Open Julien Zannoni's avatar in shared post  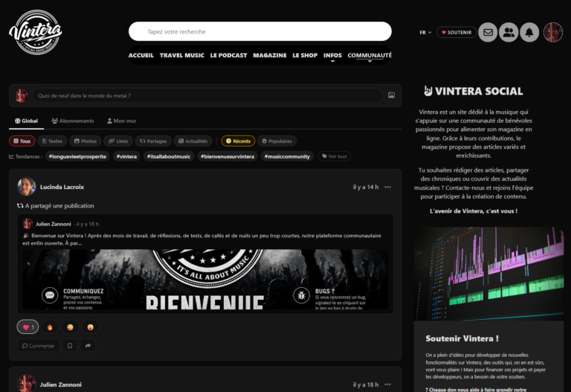[x=28, y=224]
